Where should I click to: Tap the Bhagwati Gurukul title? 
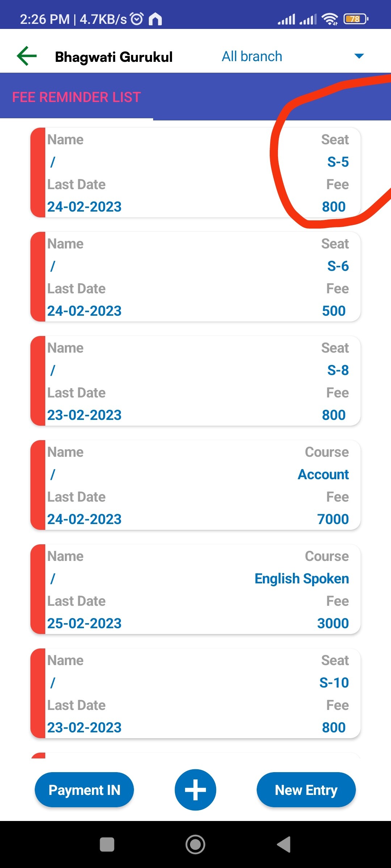click(x=114, y=57)
